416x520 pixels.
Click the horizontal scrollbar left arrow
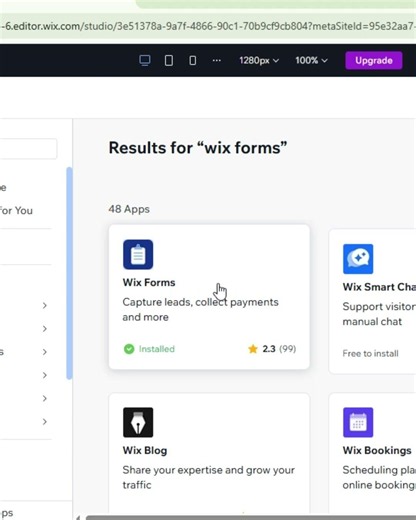(78, 518)
